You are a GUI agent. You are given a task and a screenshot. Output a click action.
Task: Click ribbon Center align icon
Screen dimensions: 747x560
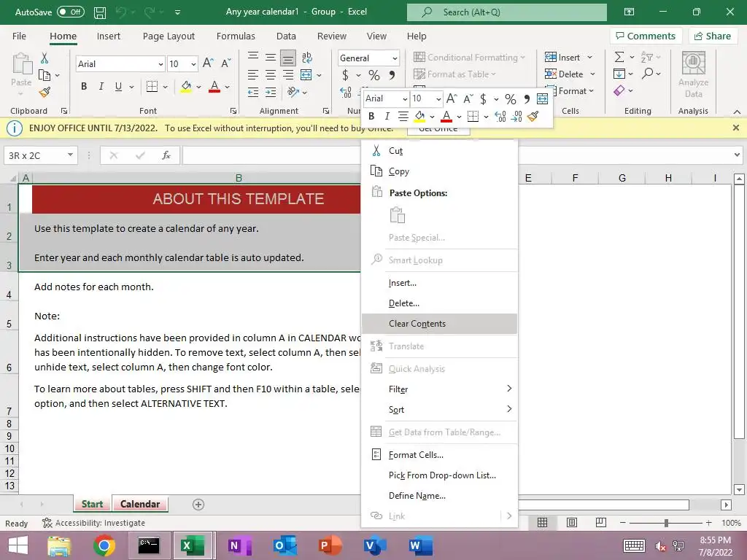(271, 75)
